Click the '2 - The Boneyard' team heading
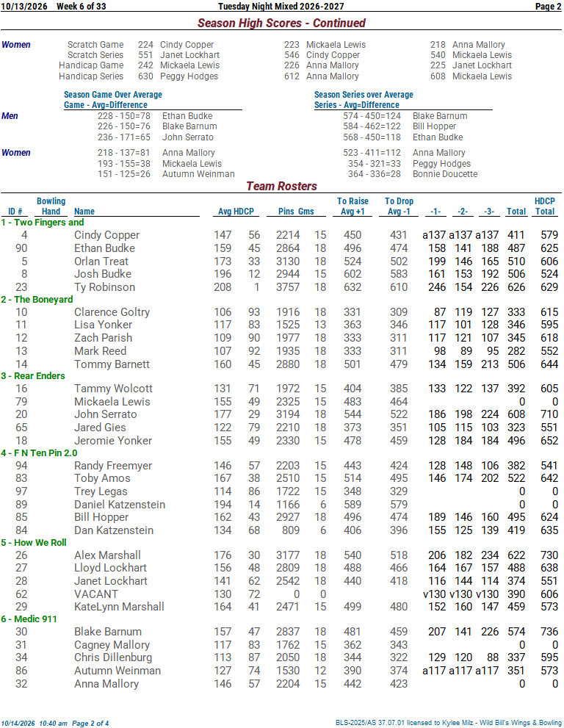Screen dimensions: 564x728 coord(37,300)
